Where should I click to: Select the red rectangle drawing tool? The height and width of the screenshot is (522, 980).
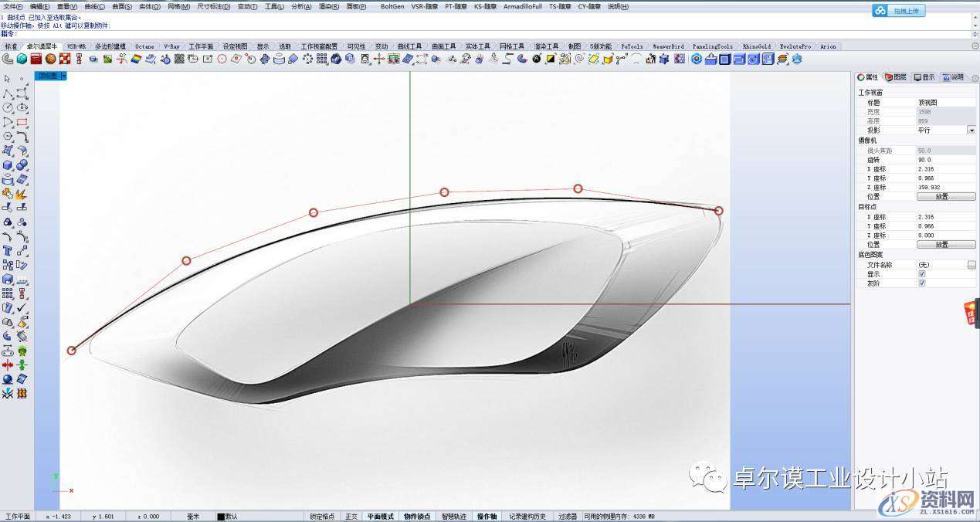(22, 122)
